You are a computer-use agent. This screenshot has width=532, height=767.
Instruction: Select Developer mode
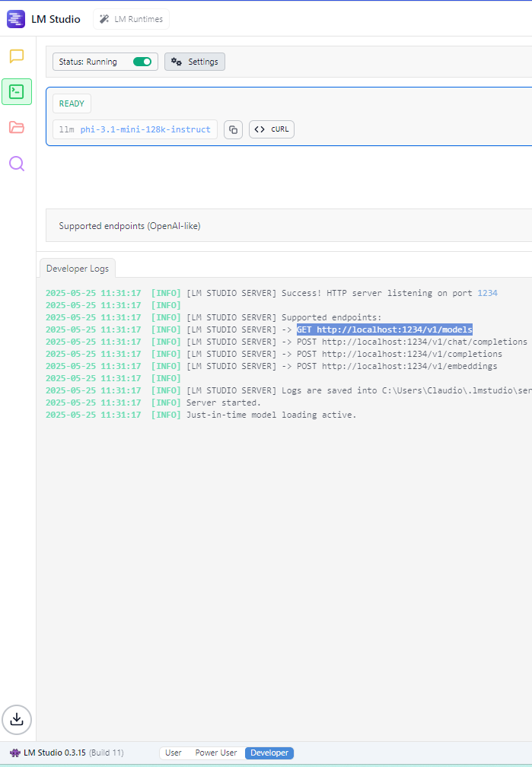click(x=269, y=753)
